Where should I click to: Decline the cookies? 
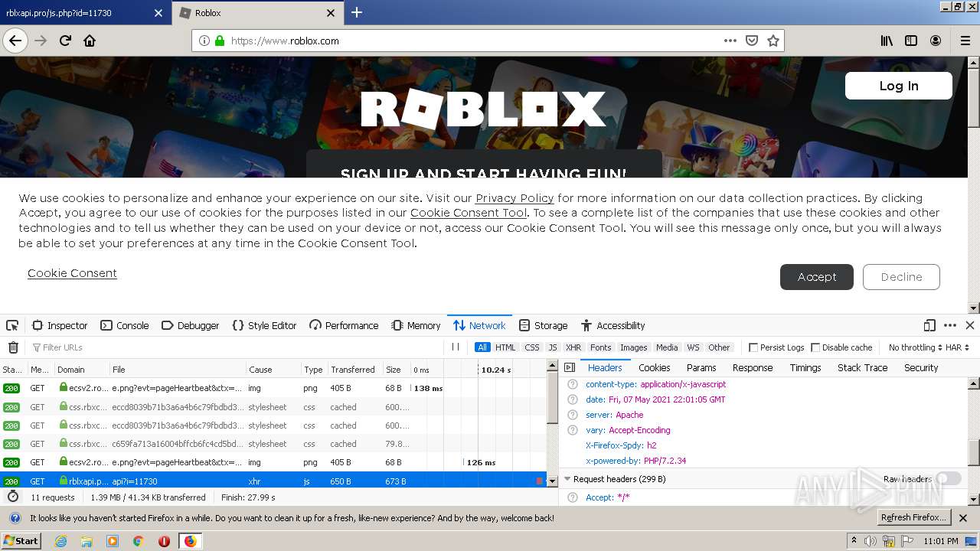point(901,277)
